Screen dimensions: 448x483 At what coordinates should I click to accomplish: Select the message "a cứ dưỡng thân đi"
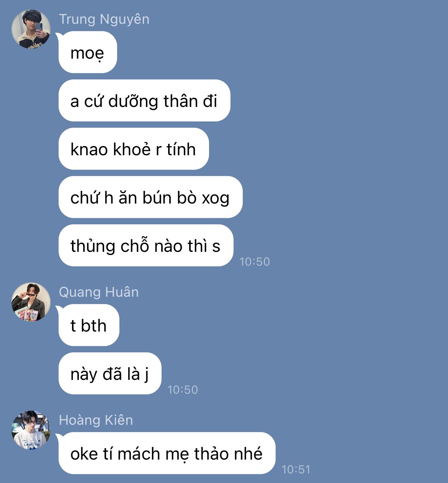(x=144, y=101)
